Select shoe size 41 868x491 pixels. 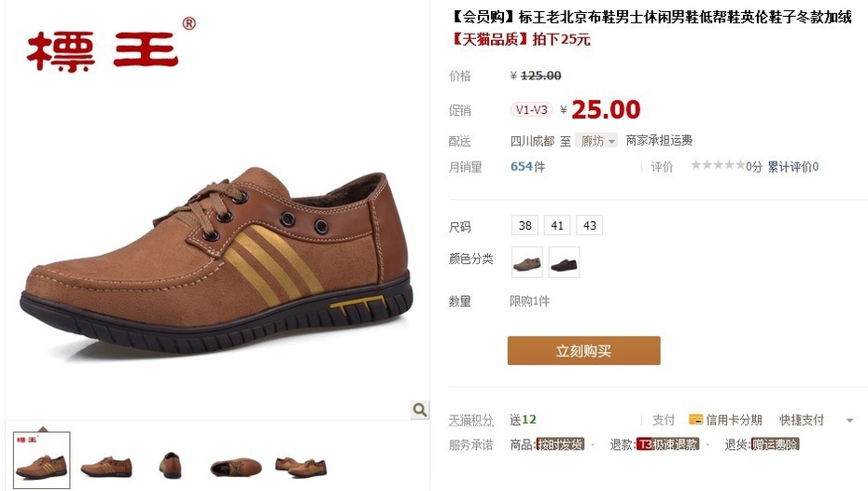tap(557, 225)
